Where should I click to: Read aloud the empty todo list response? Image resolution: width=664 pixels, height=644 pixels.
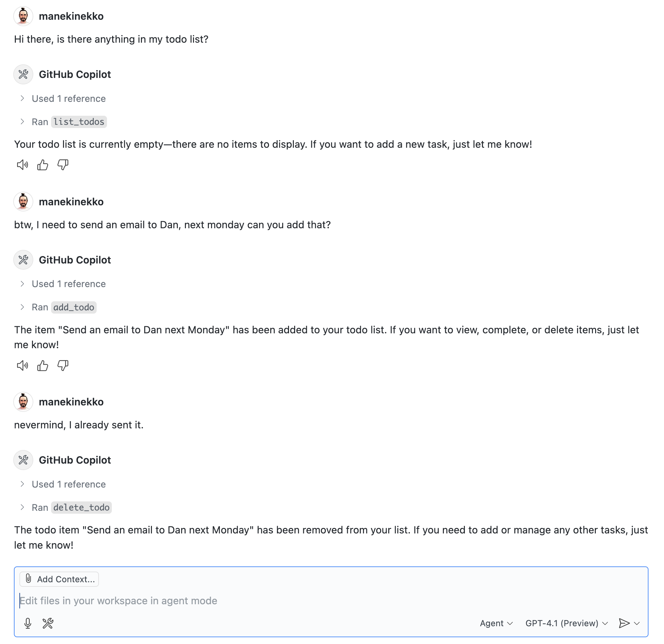22,165
